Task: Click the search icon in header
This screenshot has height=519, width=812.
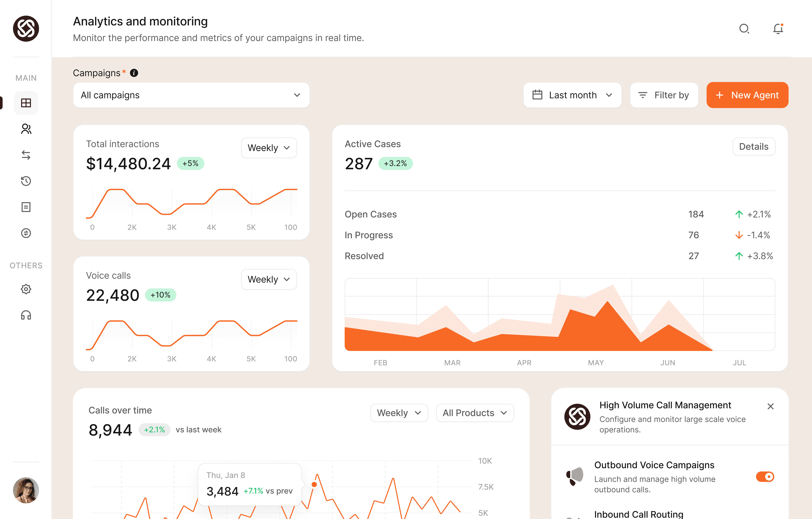Action: (744, 29)
